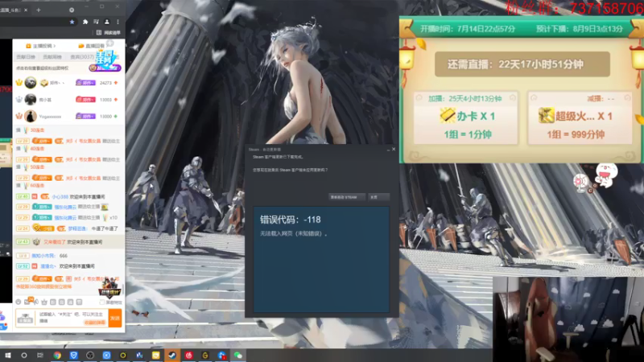
Task: Click username 小心388 in chat
Action: [x=60, y=196]
